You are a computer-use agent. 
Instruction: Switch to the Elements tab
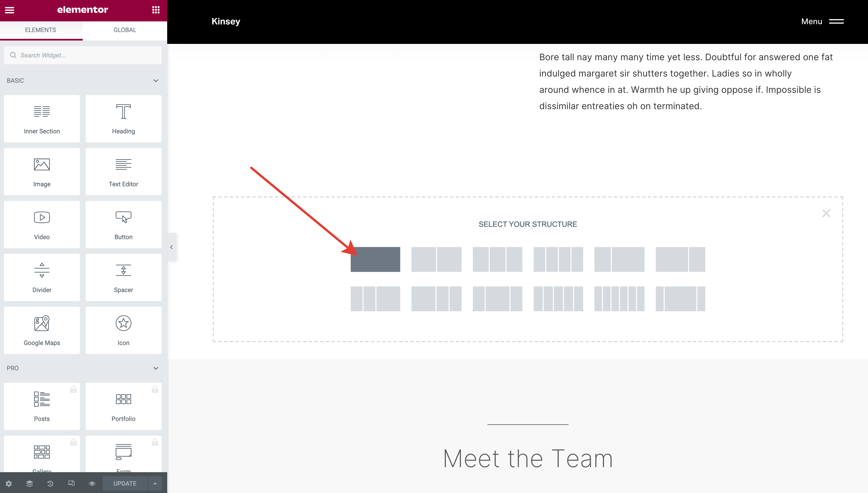(x=41, y=30)
